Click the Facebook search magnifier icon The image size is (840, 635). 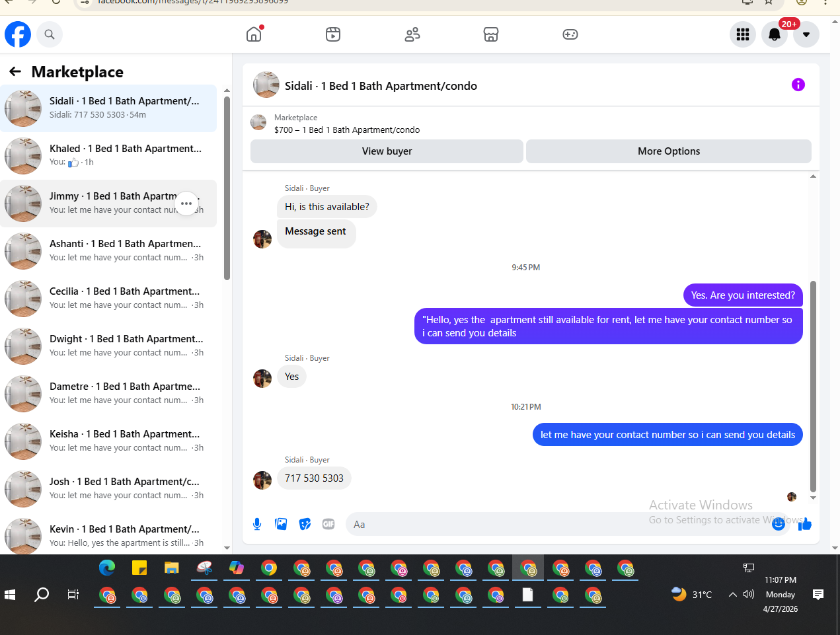[x=50, y=34]
